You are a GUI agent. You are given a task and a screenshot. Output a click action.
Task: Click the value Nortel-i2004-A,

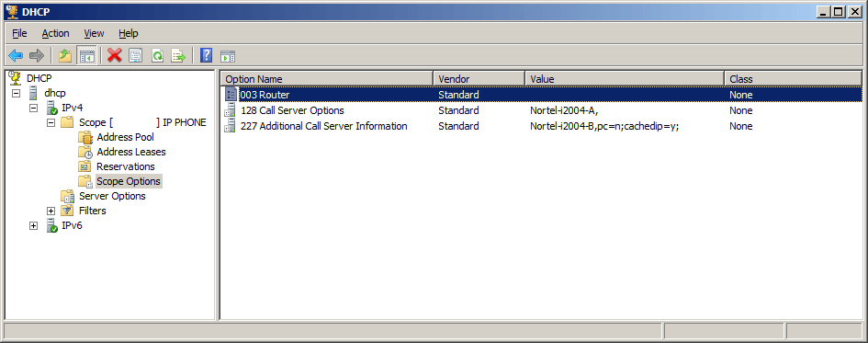click(x=564, y=110)
